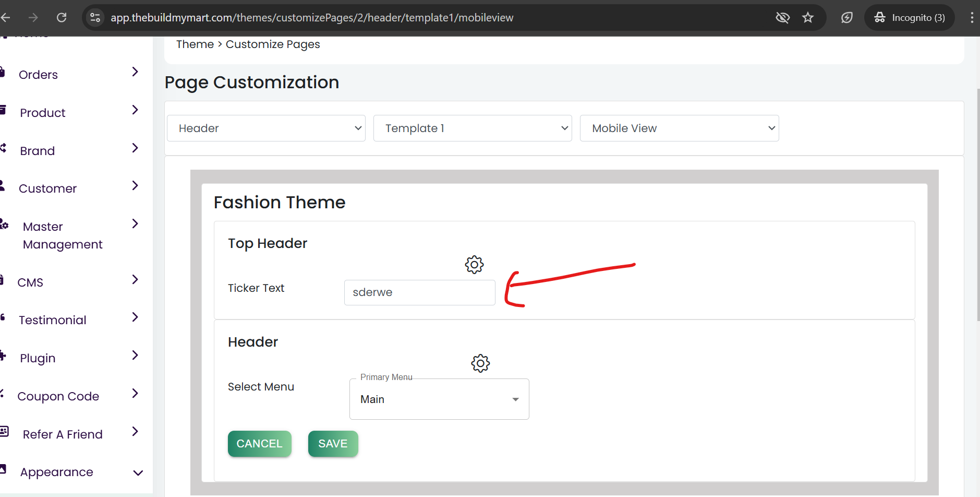This screenshot has height=497, width=980.
Task: Focus the Ticker Text input field
Action: (420, 292)
